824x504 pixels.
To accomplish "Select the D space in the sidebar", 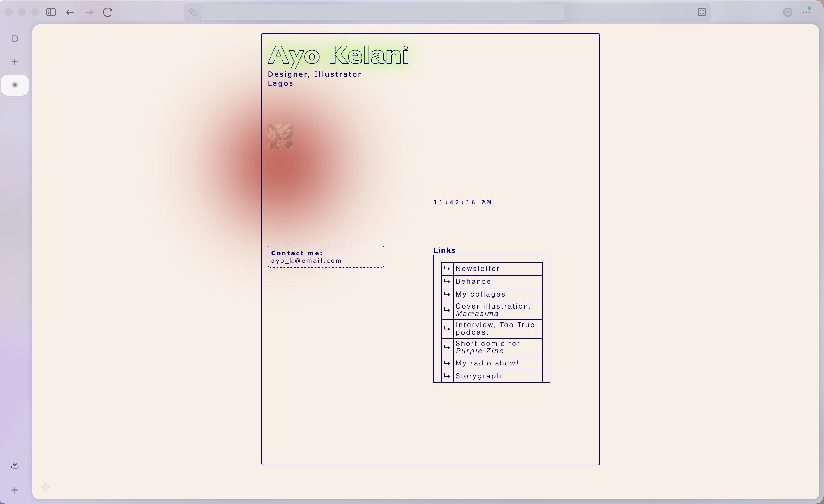I will 15,39.
